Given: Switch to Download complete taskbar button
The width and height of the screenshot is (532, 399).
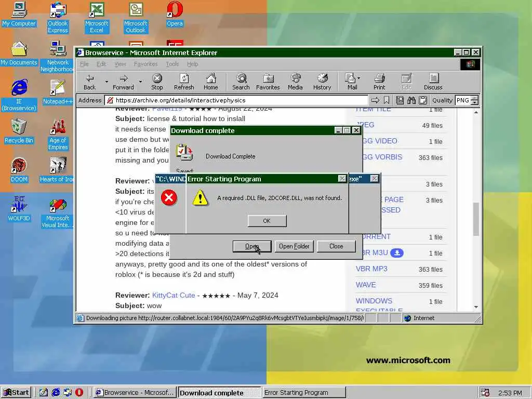Looking at the screenshot, I should coord(220,393).
